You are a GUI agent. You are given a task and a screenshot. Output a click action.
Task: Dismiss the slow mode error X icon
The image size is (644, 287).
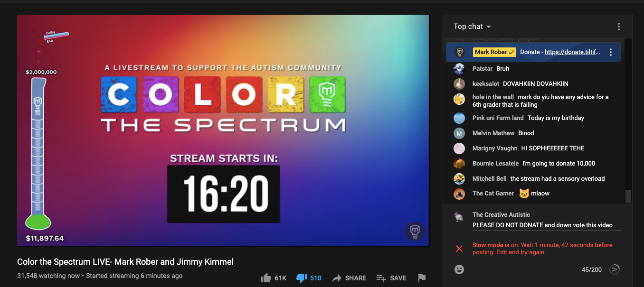(x=459, y=249)
